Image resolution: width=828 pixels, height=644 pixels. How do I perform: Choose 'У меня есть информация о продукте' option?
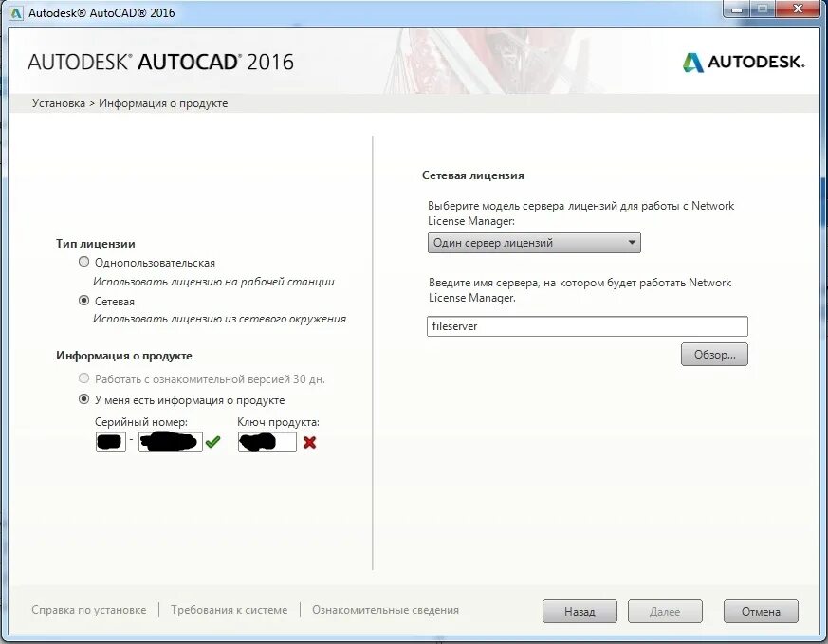pyautogui.click(x=83, y=399)
